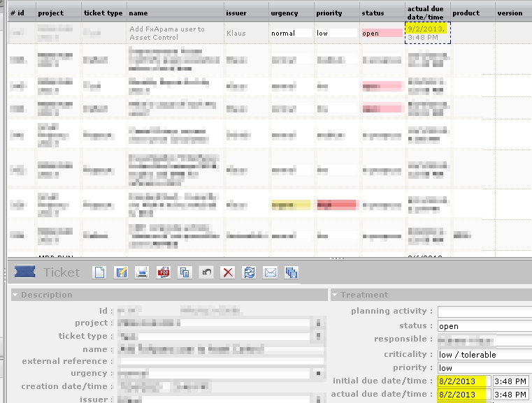Click the refresh ticket icon
Viewport: 532px width, 403px height.
[x=249, y=272]
